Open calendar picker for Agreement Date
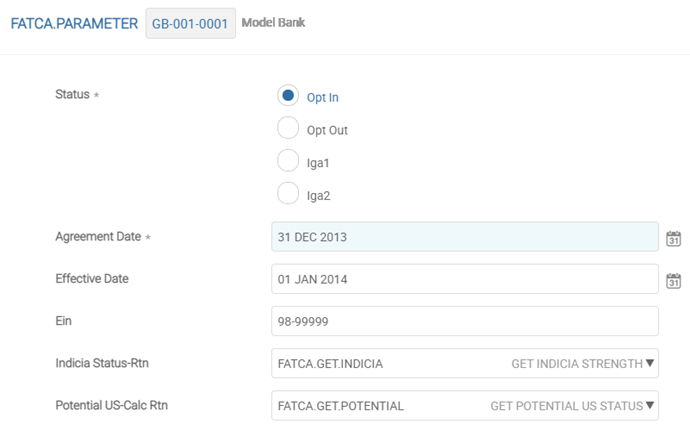This screenshot has height=430, width=690. 673,238
